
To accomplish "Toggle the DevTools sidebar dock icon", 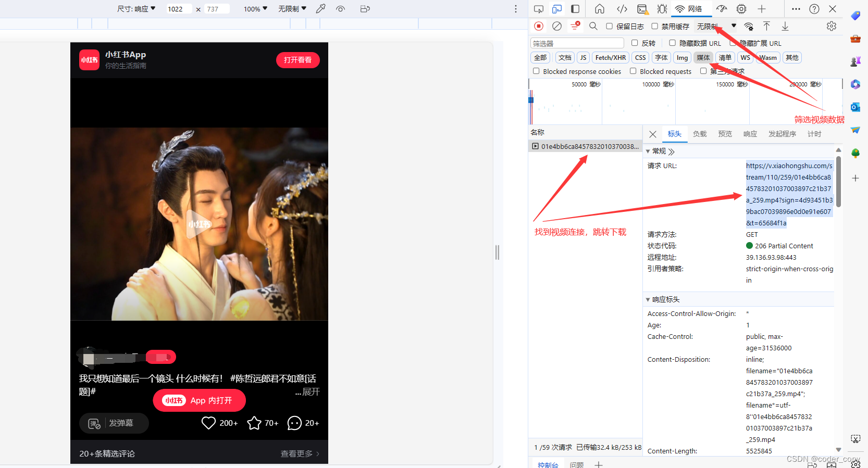I will [575, 9].
